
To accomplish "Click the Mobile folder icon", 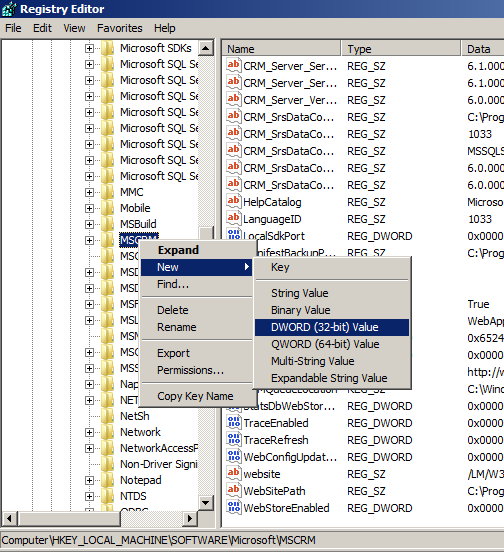I will (x=108, y=208).
